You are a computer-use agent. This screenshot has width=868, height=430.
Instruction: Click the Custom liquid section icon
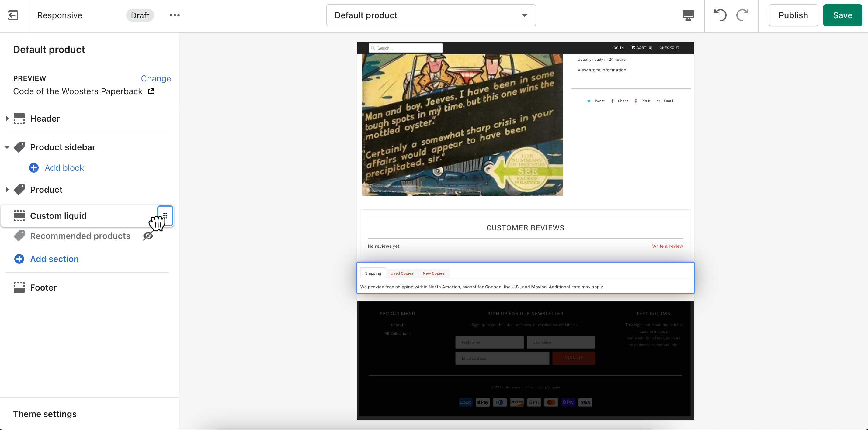click(19, 216)
